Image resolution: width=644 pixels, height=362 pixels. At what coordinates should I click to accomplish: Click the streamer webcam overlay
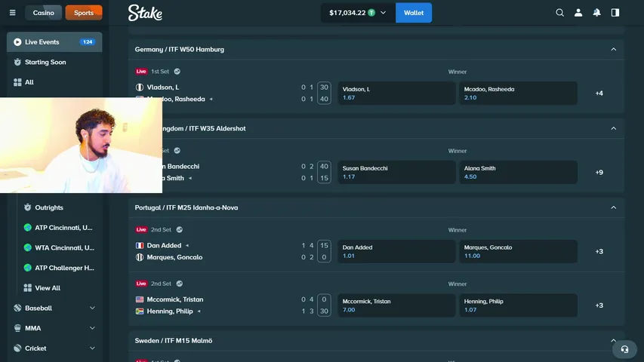(81, 145)
